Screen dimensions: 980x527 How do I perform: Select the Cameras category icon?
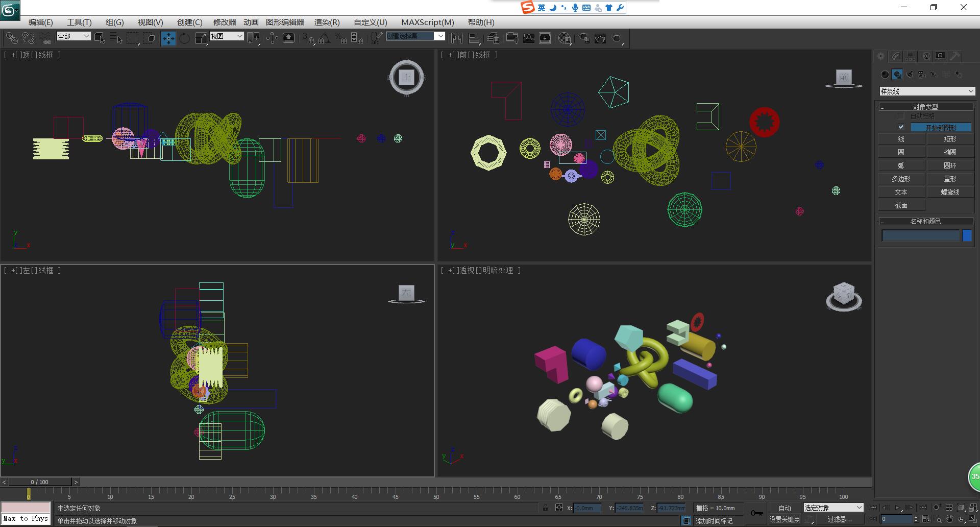[922, 75]
